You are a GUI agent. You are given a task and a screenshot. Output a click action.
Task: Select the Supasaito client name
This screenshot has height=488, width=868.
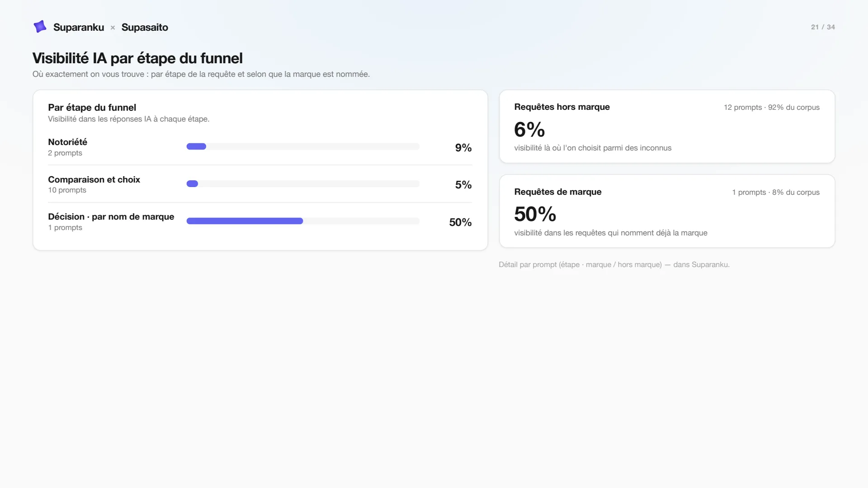145,27
